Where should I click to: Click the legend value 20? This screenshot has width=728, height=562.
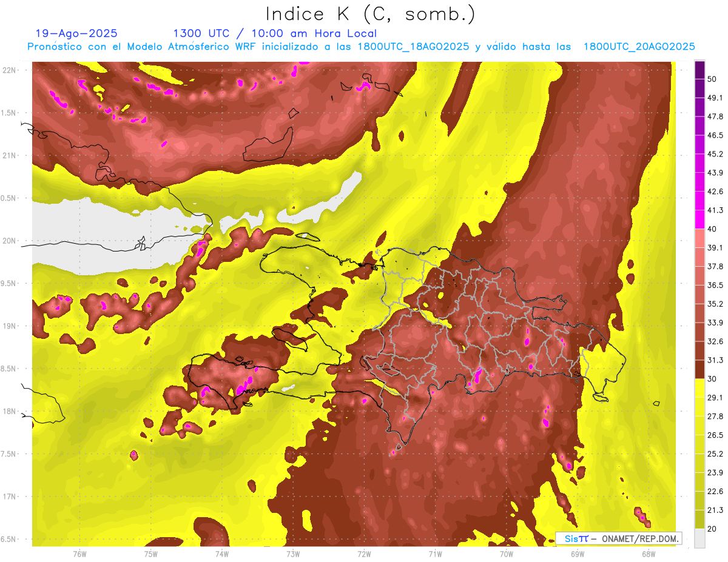click(712, 529)
